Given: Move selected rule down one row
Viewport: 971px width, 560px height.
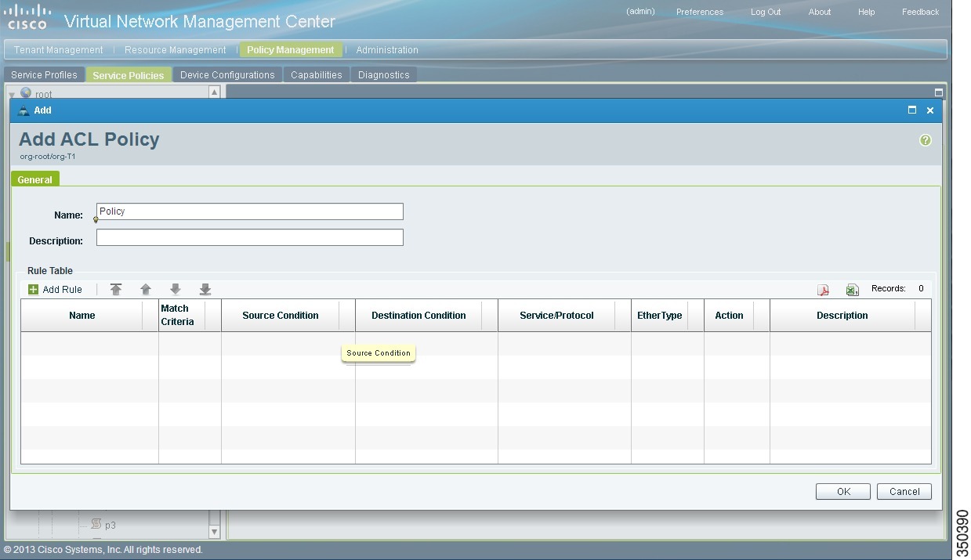Looking at the screenshot, I should coord(176,290).
